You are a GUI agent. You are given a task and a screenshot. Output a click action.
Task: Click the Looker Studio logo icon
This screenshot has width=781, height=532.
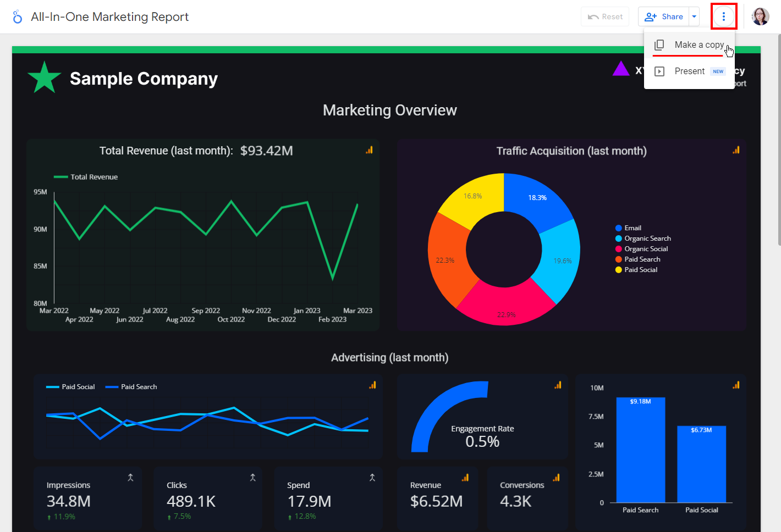pos(18,17)
